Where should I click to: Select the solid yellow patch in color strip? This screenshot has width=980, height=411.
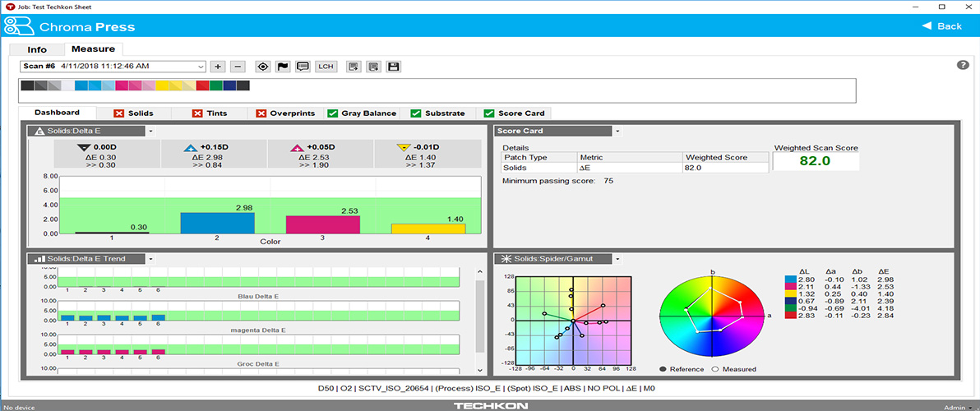(x=162, y=85)
